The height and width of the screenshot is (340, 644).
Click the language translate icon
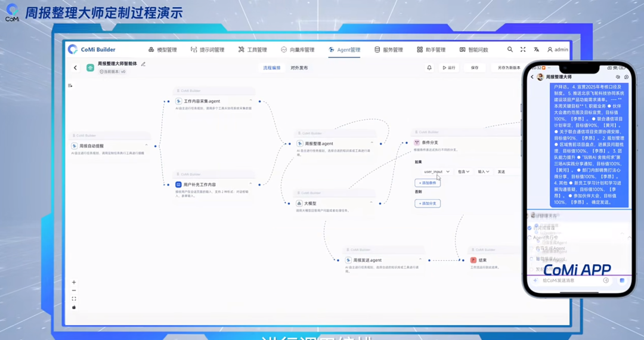pyautogui.click(x=536, y=50)
